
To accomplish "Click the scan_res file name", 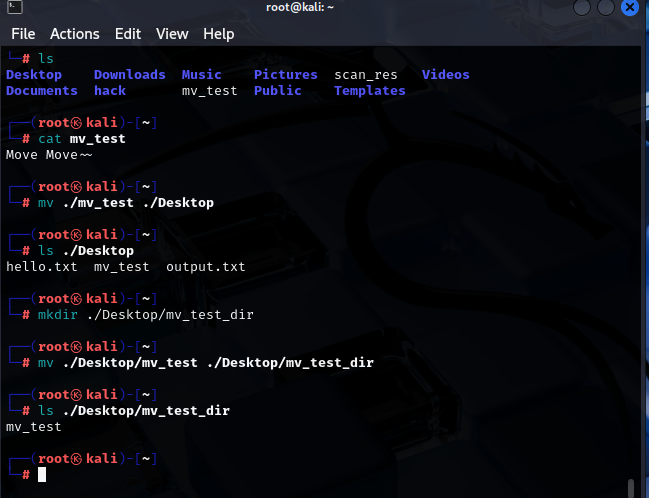I will click(365, 75).
